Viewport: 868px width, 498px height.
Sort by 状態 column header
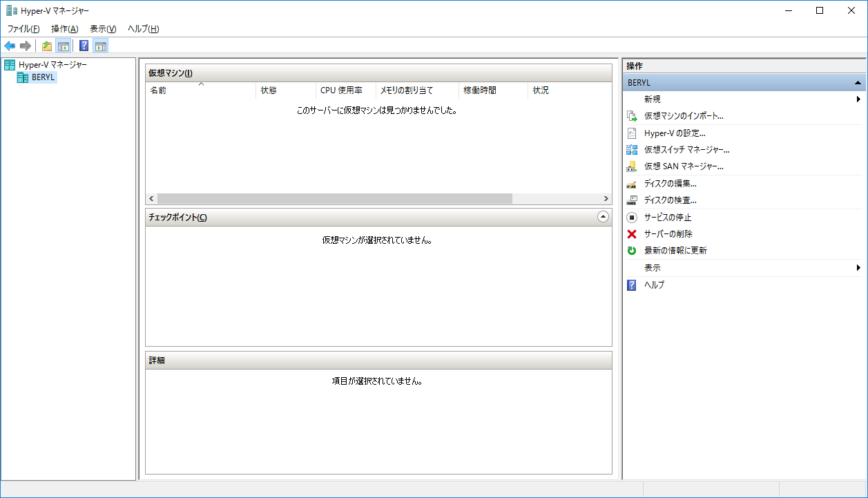click(x=285, y=90)
